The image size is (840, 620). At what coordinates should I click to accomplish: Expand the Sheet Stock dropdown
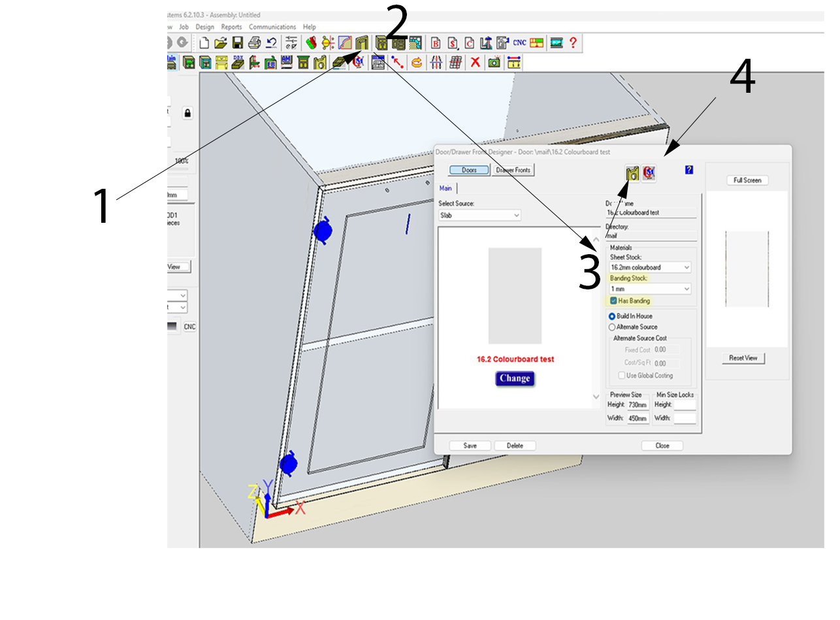point(650,267)
